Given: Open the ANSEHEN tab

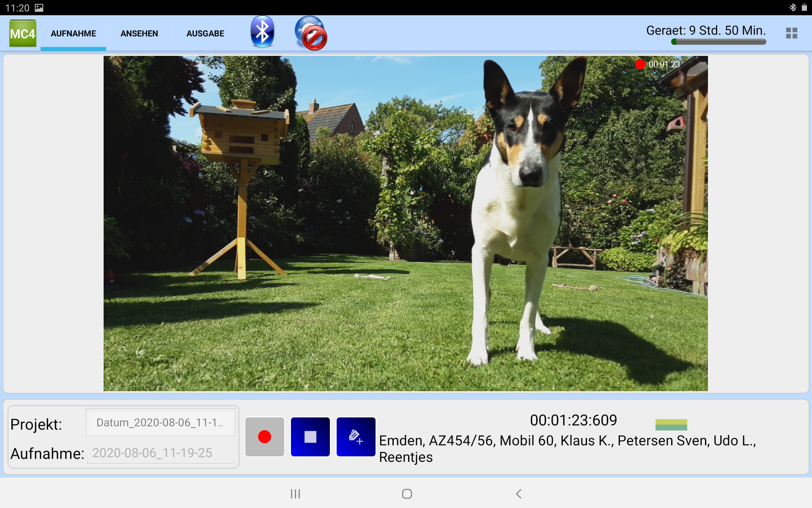Looking at the screenshot, I should tap(139, 33).
